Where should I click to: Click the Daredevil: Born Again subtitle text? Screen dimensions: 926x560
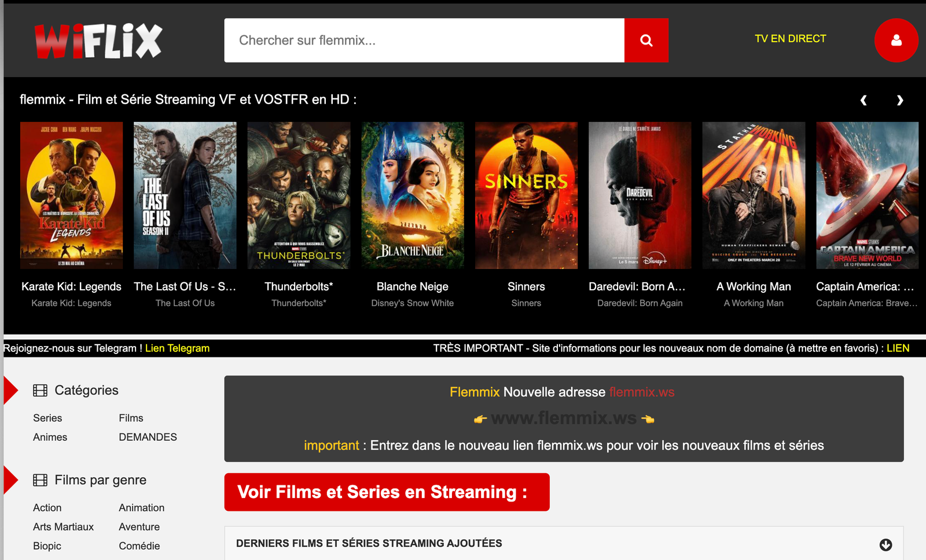pos(640,303)
